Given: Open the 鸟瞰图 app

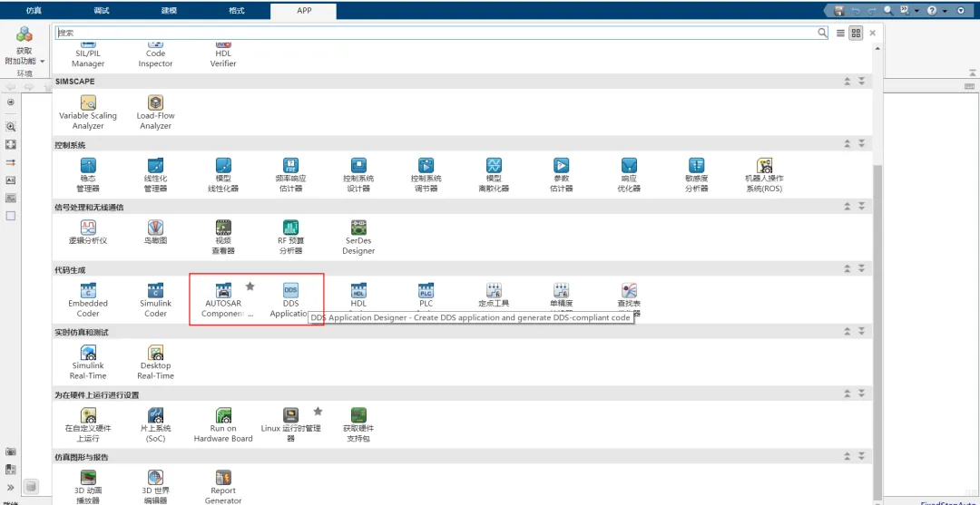Looking at the screenshot, I should pos(156,231).
